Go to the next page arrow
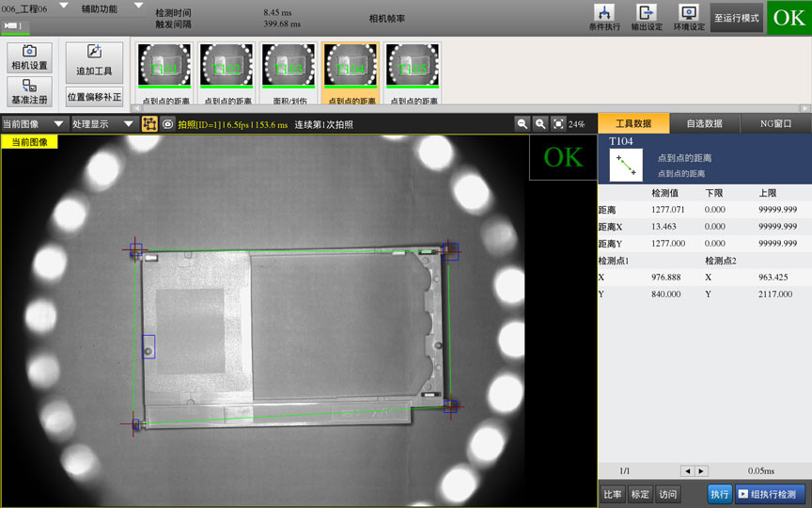 point(701,470)
